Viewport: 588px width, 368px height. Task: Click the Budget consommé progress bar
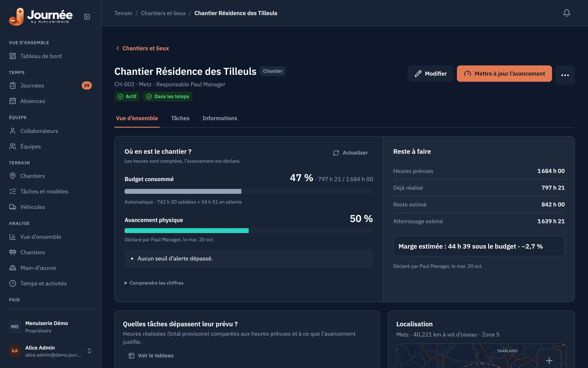click(248, 191)
